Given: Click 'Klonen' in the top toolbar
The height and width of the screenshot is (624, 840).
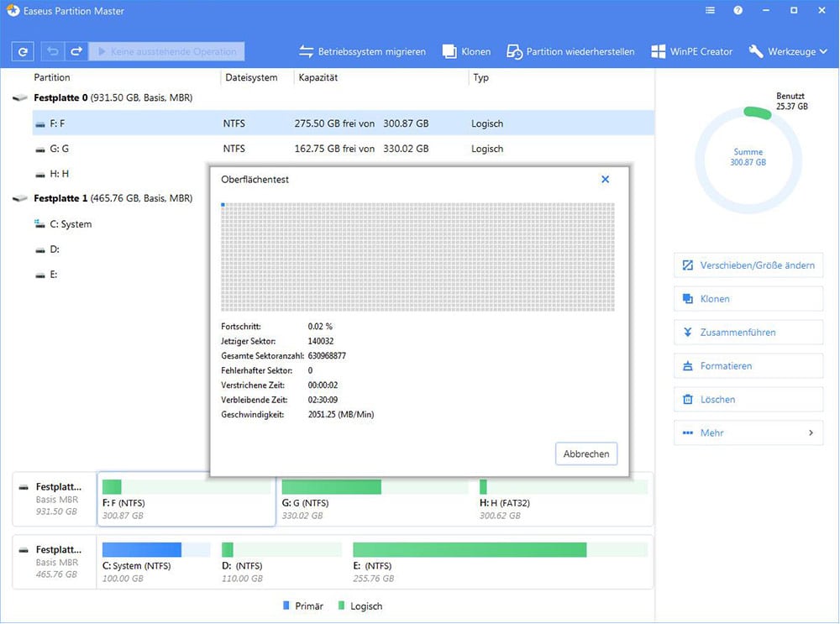Looking at the screenshot, I should pyautogui.click(x=466, y=51).
